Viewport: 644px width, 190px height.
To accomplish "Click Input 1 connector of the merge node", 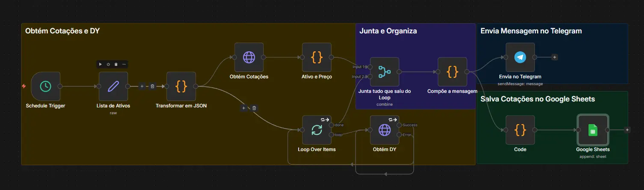I will [370, 67].
